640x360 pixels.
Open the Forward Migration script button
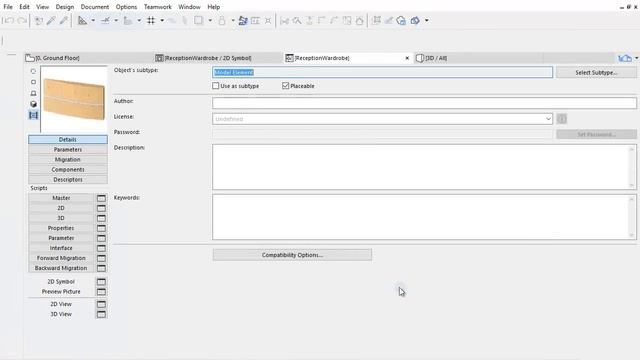click(x=61, y=258)
